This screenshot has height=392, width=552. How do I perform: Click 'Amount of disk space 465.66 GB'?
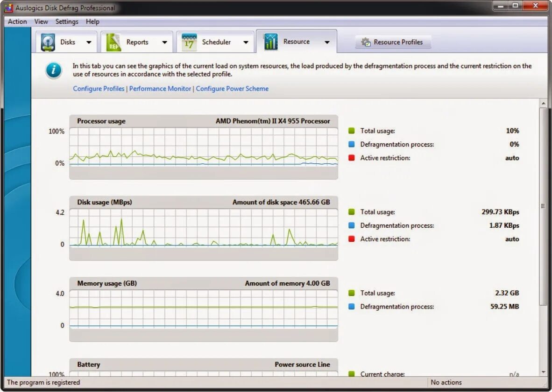pyautogui.click(x=281, y=202)
